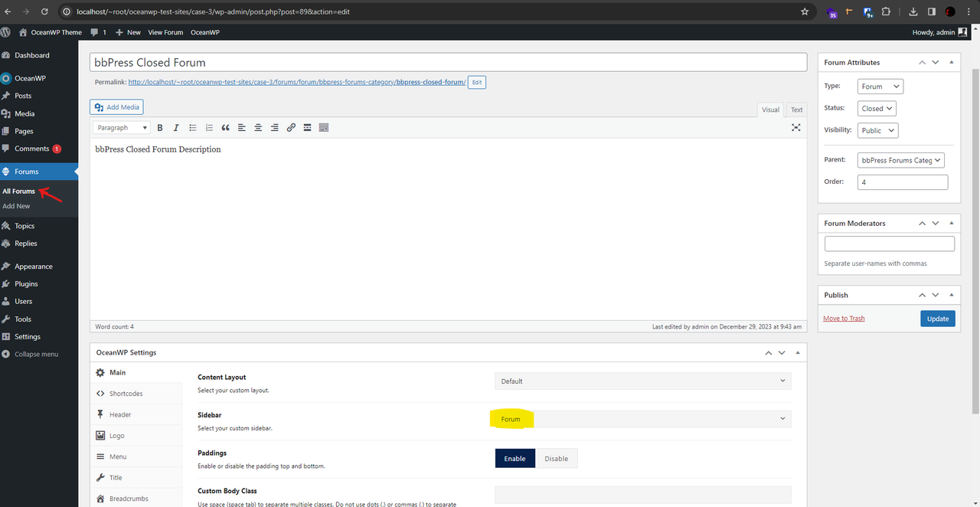
Task: Collapse the Publish panel
Action: (x=952, y=295)
